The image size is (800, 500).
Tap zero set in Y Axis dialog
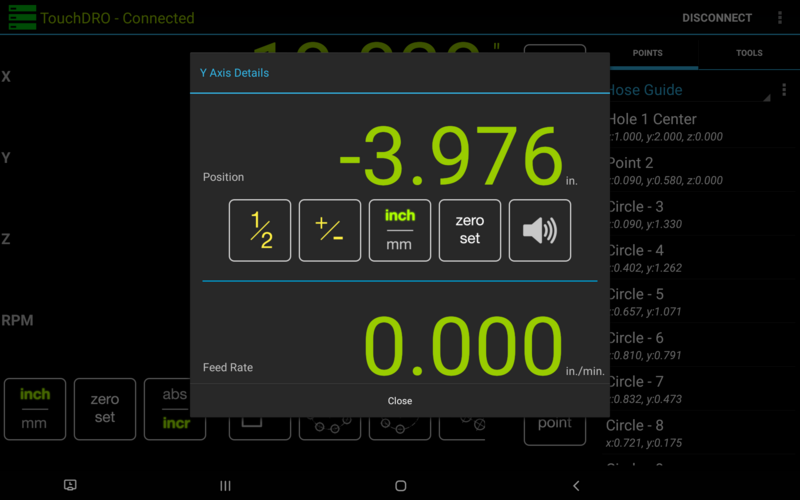[x=469, y=230]
